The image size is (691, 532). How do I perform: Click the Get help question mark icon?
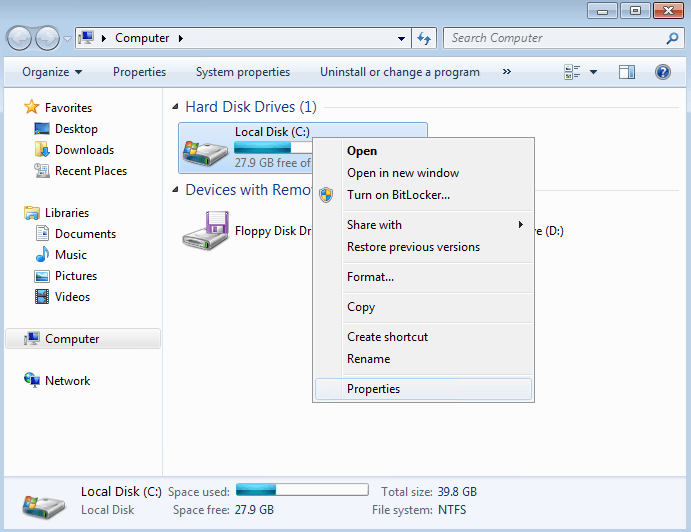[x=662, y=72]
